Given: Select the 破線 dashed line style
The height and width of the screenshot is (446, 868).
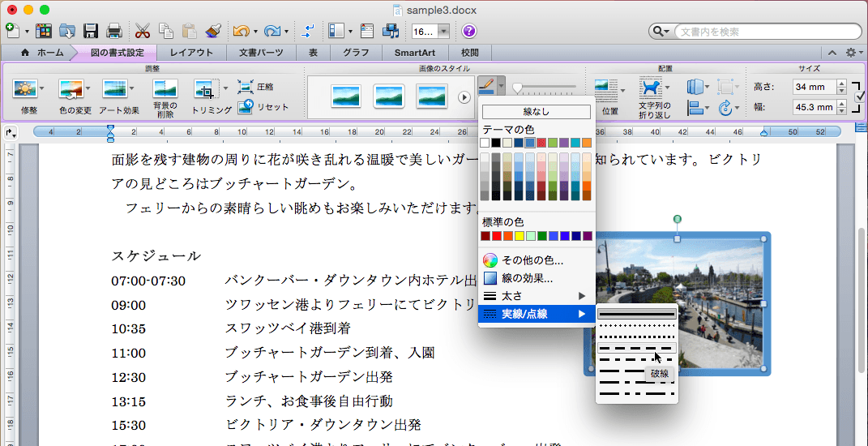Looking at the screenshot, I should (636, 347).
